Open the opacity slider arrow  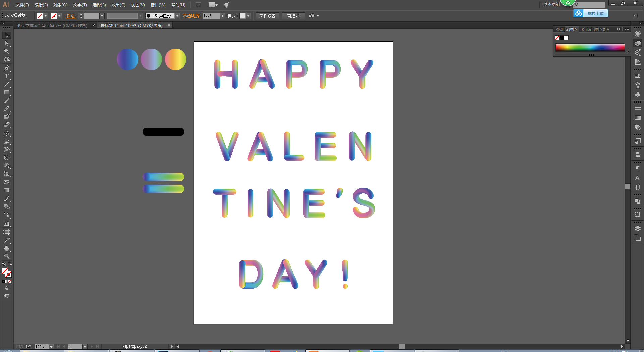pyautogui.click(x=223, y=16)
